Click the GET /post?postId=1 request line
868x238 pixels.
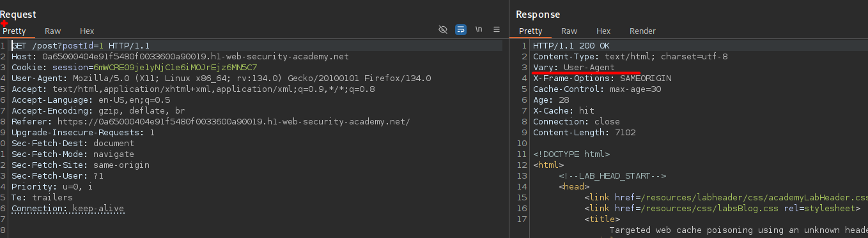click(x=81, y=46)
